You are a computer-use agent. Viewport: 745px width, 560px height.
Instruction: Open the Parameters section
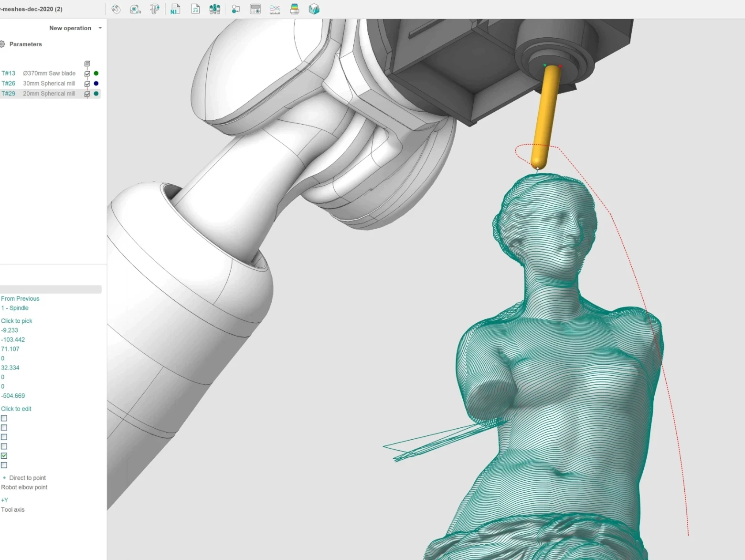(x=25, y=44)
